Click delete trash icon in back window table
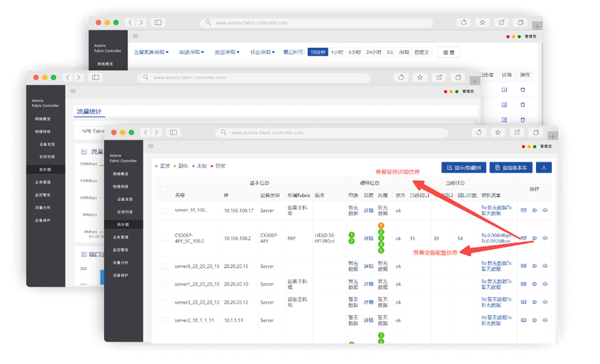The height and width of the screenshot is (364, 600). [522, 90]
